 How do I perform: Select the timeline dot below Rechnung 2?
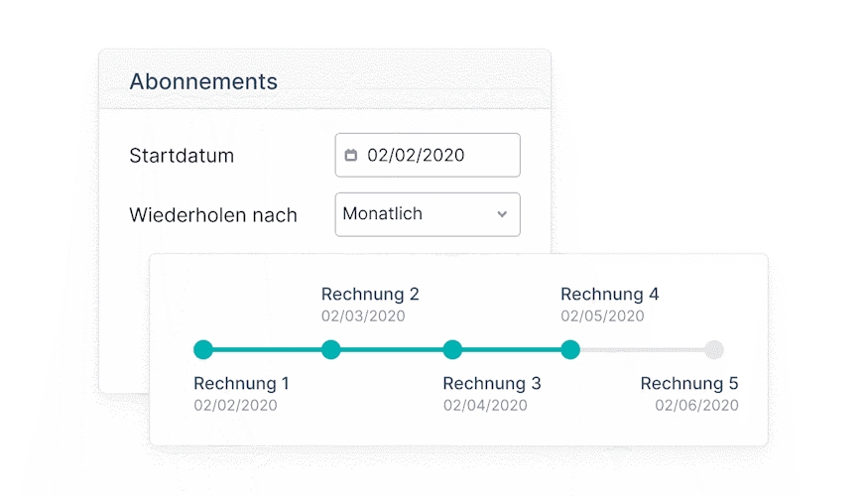tap(331, 349)
